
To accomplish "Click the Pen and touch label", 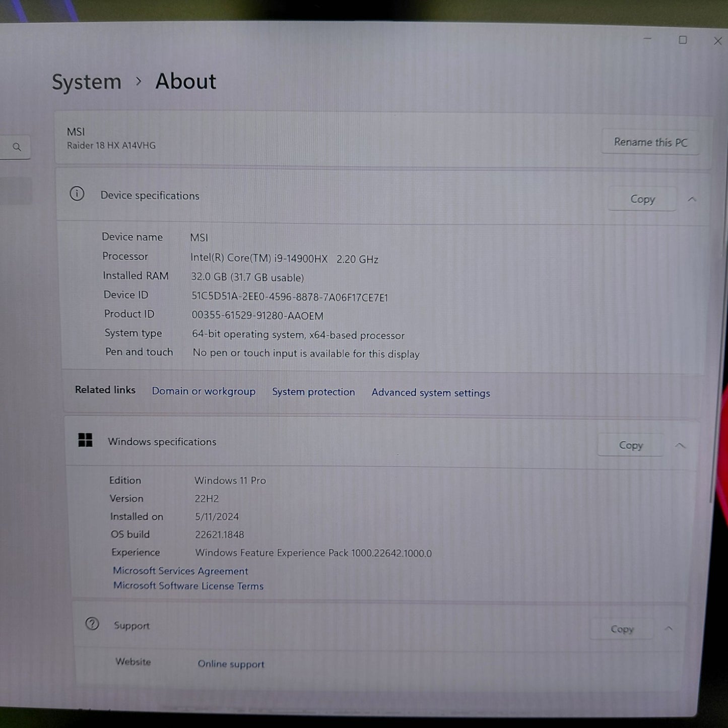I will pyautogui.click(x=139, y=352).
